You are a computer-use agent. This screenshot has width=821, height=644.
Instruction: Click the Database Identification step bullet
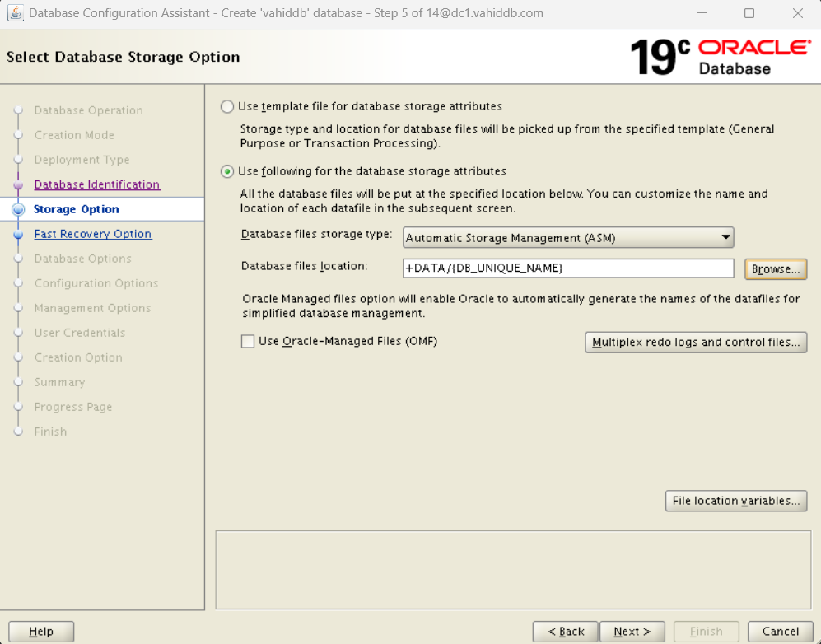click(18, 185)
